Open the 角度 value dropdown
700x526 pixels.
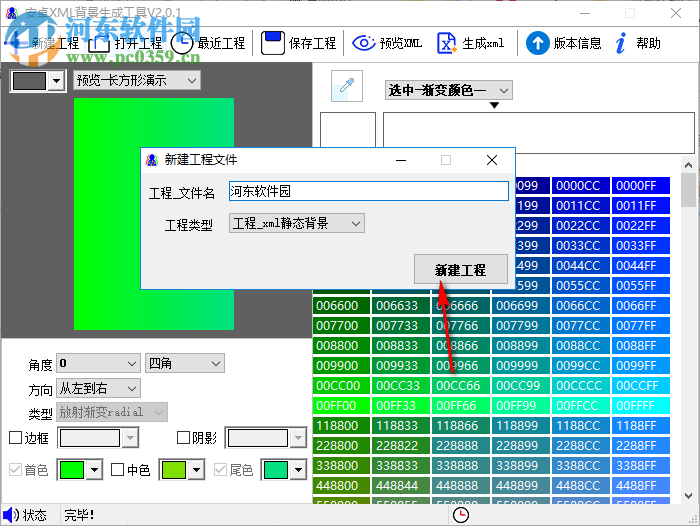coord(99,363)
